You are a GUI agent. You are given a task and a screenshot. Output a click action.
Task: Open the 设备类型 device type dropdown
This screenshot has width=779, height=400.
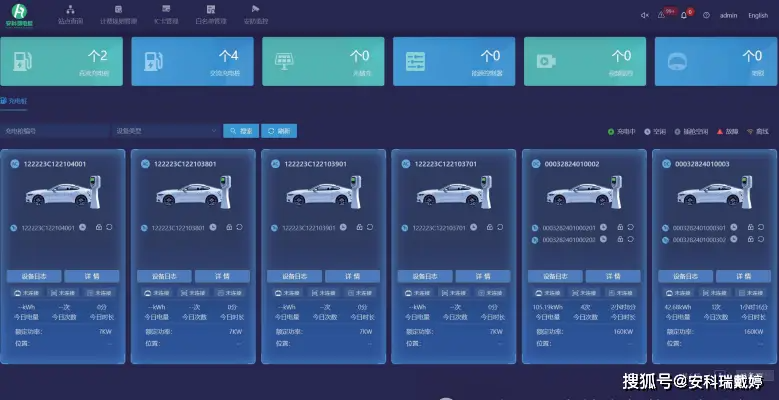click(166, 131)
